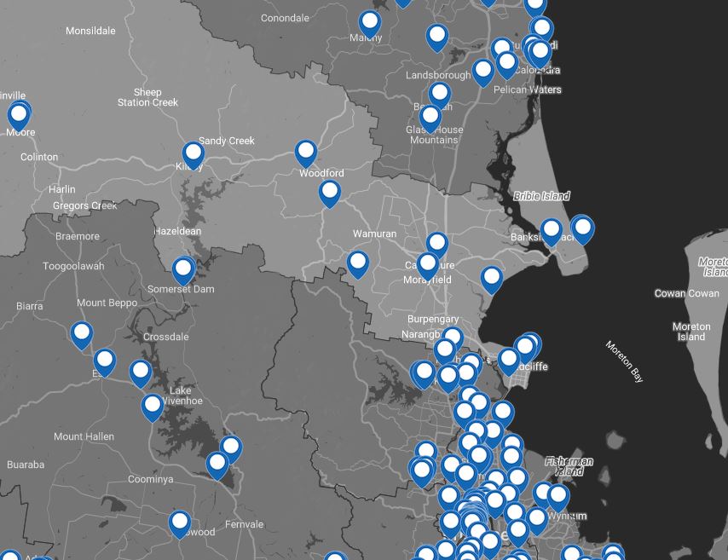Click the Moreton Bay water label

tap(625, 361)
